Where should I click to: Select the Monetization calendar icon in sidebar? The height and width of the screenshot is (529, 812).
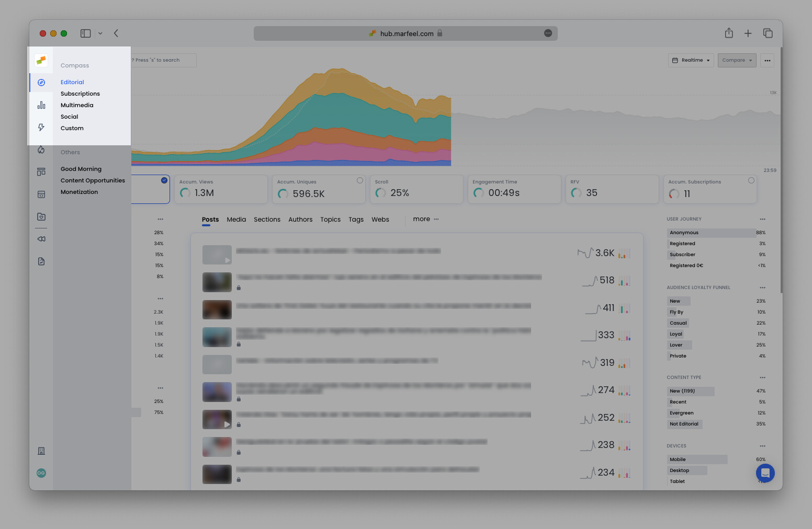[41, 194]
